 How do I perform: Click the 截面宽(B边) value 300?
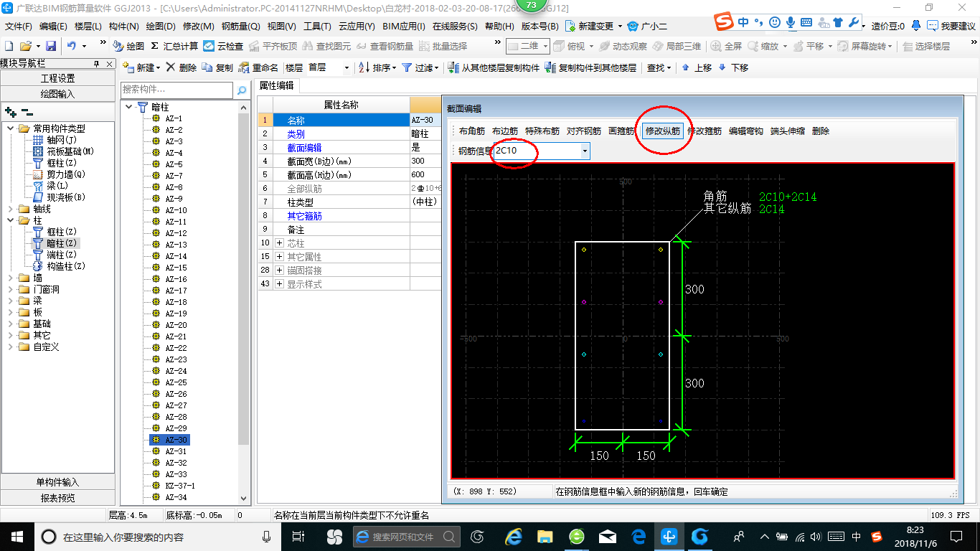[x=425, y=161]
